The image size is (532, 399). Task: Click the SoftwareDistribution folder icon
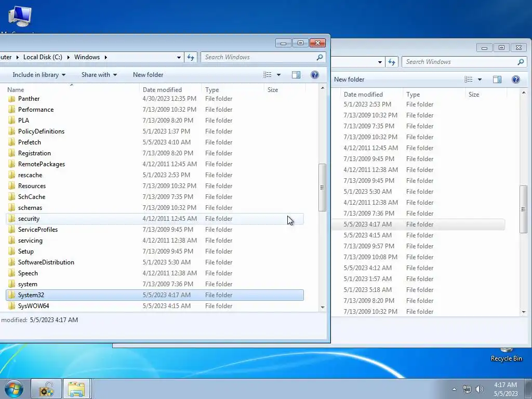pos(11,262)
